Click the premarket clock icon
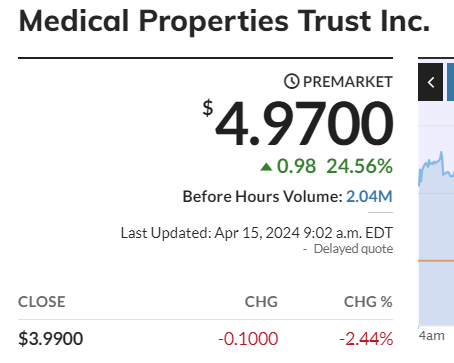The height and width of the screenshot is (363, 454). coord(292,81)
